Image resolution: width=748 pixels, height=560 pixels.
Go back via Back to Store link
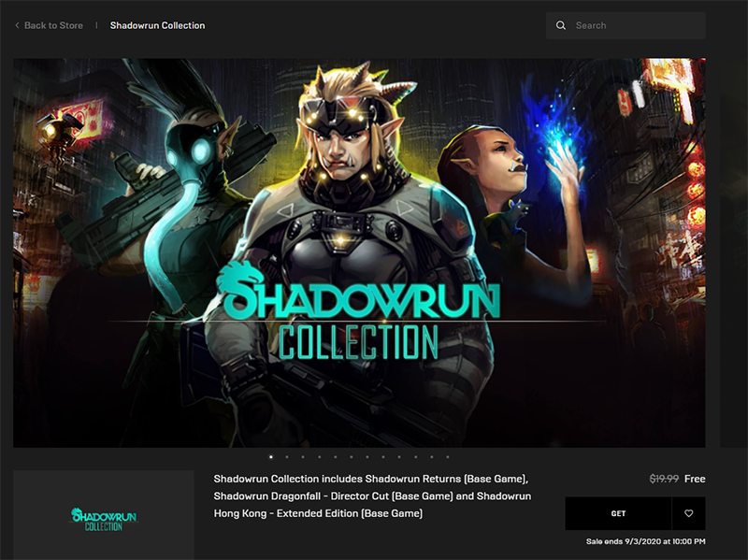[x=53, y=25]
